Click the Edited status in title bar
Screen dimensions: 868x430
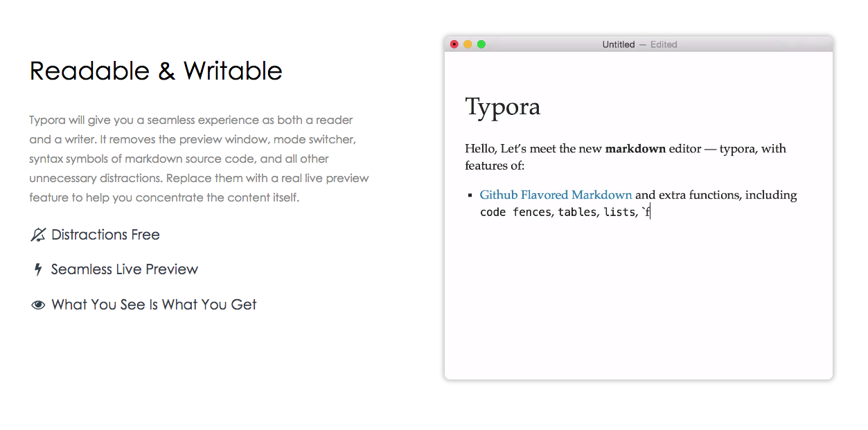pos(664,44)
